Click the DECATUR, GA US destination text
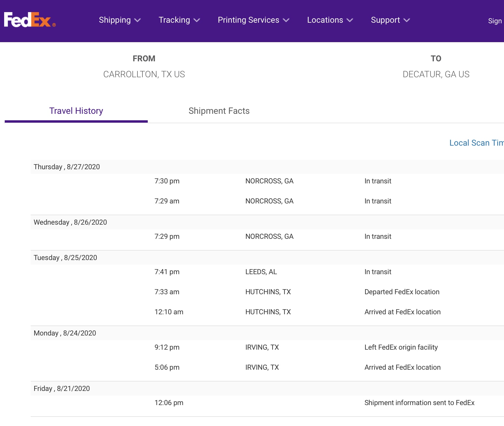 coord(436,74)
